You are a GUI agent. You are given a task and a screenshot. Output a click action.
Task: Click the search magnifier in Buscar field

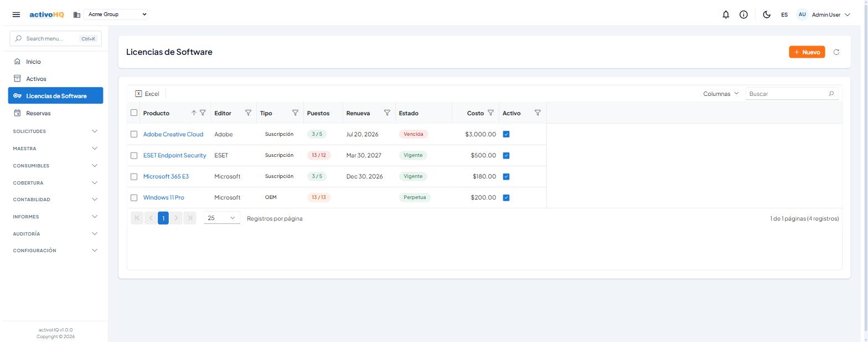point(831,94)
